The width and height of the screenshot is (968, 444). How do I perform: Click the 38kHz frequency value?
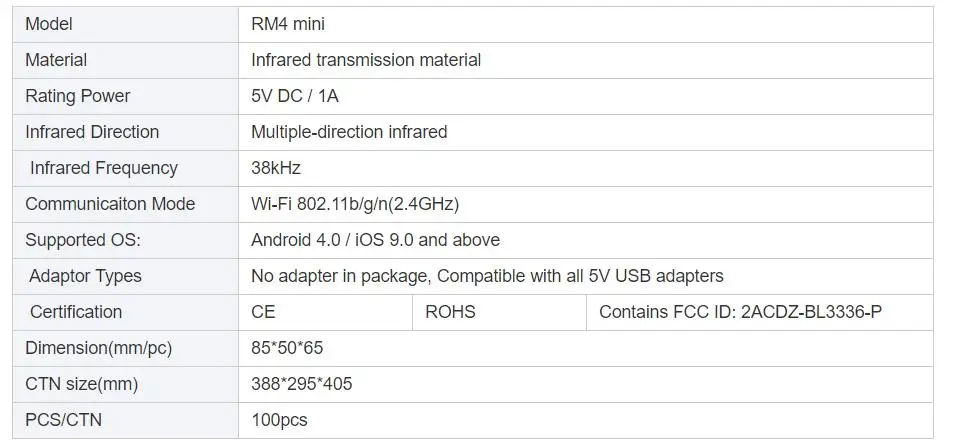(x=276, y=168)
